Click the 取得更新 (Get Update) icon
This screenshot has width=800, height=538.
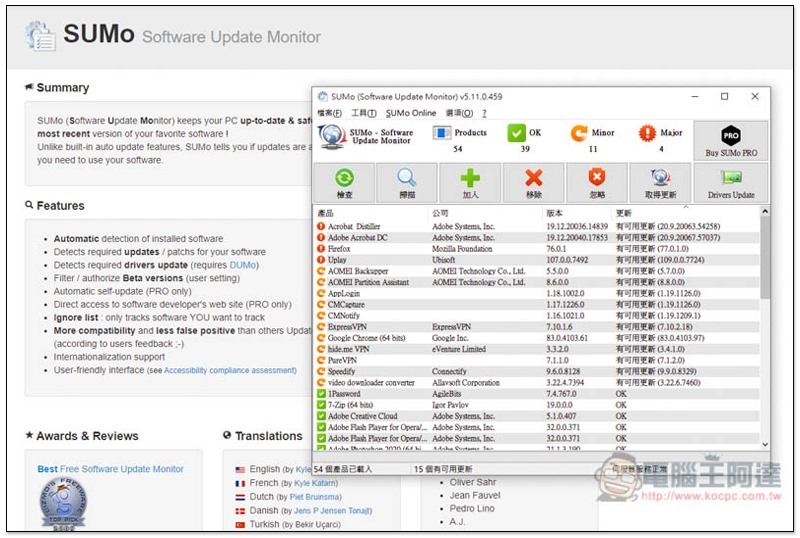click(661, 178)
